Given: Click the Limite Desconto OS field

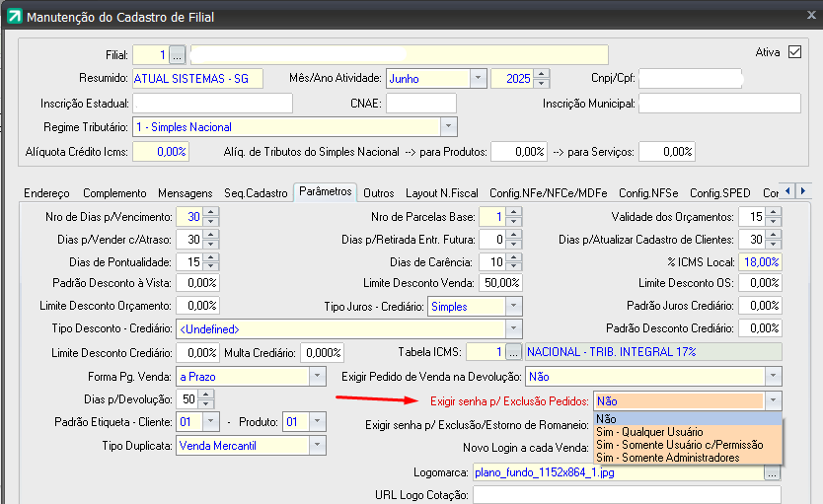Looking at the screenshot, I should [761, 283].
